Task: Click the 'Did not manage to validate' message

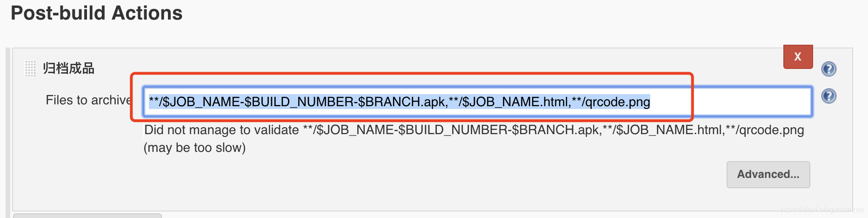Action: pos(221,130)
